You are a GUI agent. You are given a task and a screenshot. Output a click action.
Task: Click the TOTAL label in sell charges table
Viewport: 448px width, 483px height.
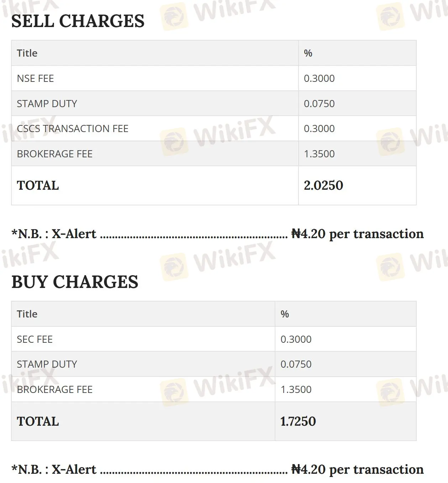38,185
